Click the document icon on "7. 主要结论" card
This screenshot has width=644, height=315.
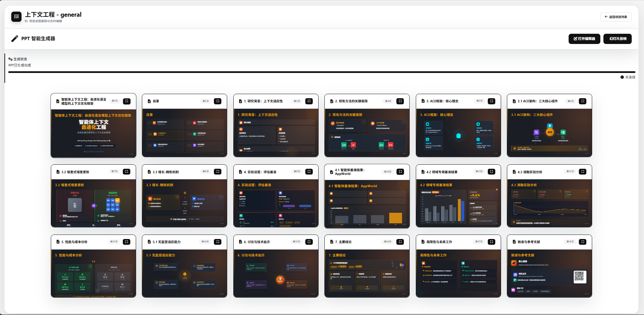pyautogui.click(x=331, y=242)
